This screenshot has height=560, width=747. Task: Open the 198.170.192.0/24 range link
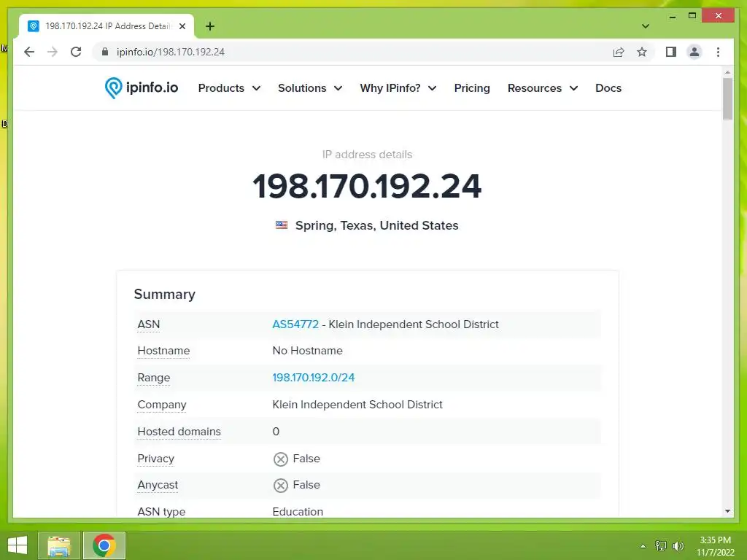314,378
